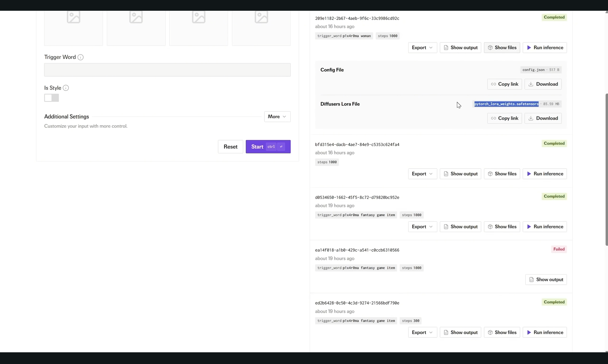Collapse files for job 209e1182
The image size is (608, 364).
pyautogui.click(x=502, y=48)
